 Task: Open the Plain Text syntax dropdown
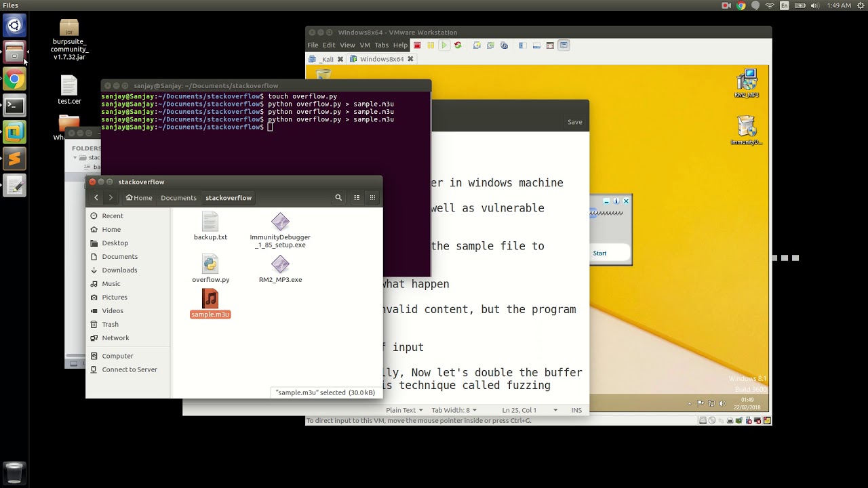(404, 410)
